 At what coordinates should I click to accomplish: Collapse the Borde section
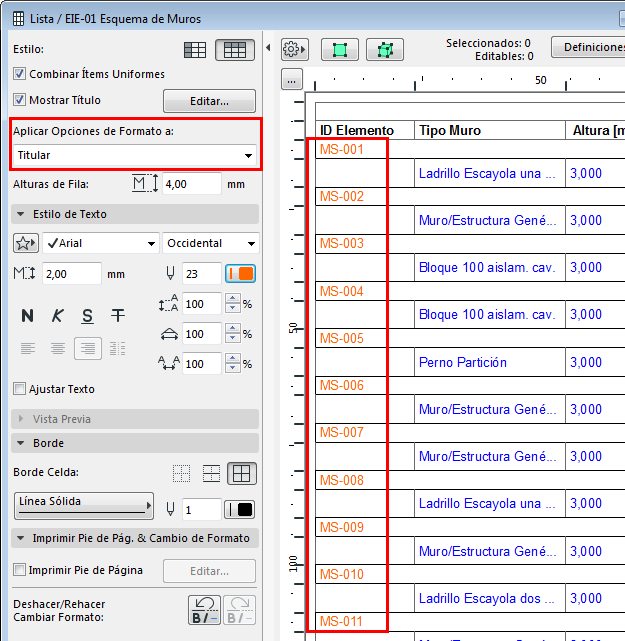(135, 443)
